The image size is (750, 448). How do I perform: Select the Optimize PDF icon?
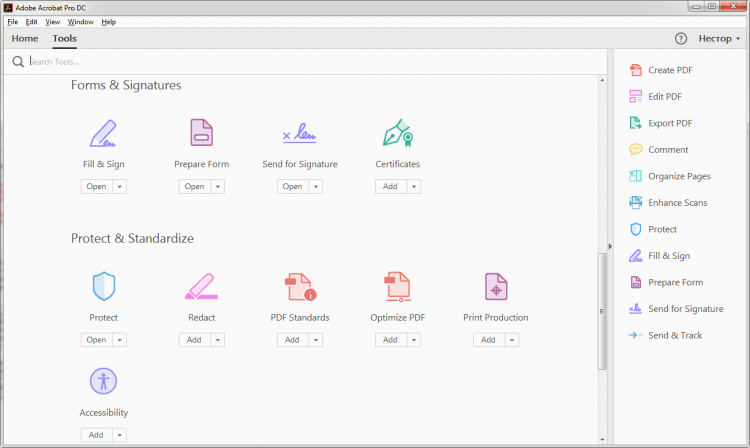(x=397, y=286)
